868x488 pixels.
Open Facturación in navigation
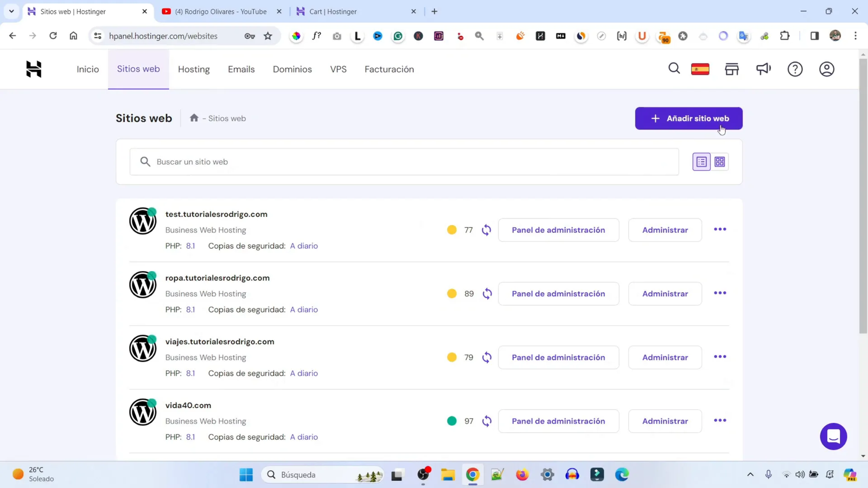[389, 69]
